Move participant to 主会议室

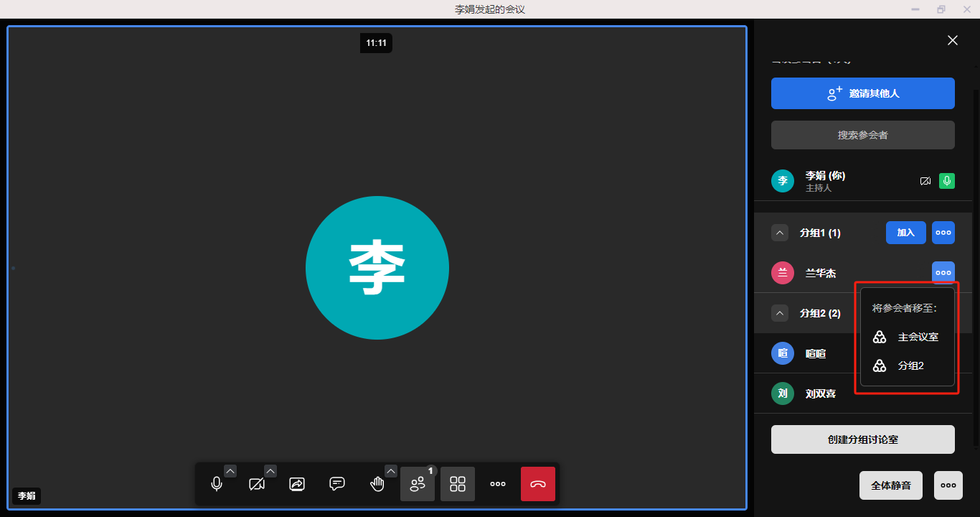point(908,337)
